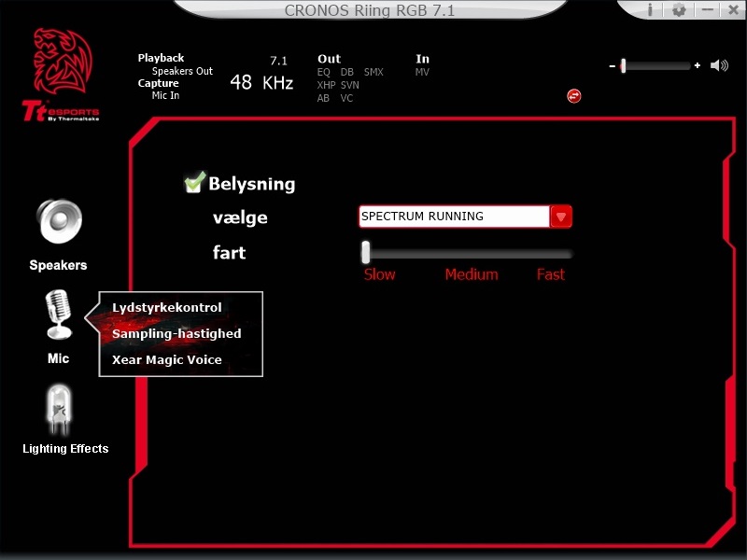Click the Playback heading
The width and height of the screenshot is (747, 560).
click(161, 58)
